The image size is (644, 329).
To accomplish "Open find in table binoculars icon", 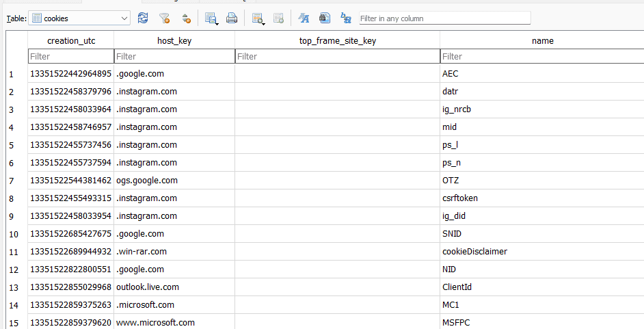I will (x=325, y=18).
